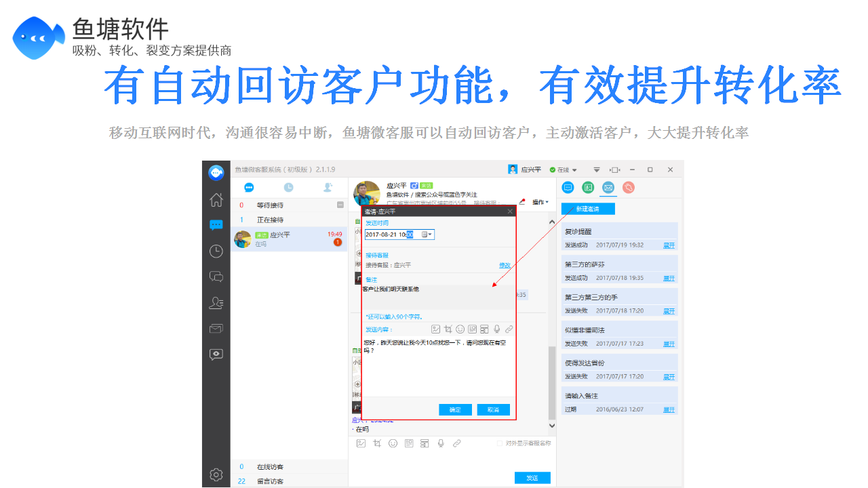This screenshot has height=488, width=868.
Task: Click the 备注 note text area
Action: [x=438, y=297]
